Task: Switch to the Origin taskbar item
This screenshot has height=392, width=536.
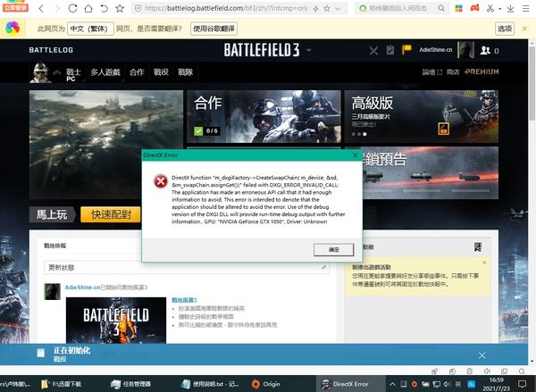Action: 266,384
